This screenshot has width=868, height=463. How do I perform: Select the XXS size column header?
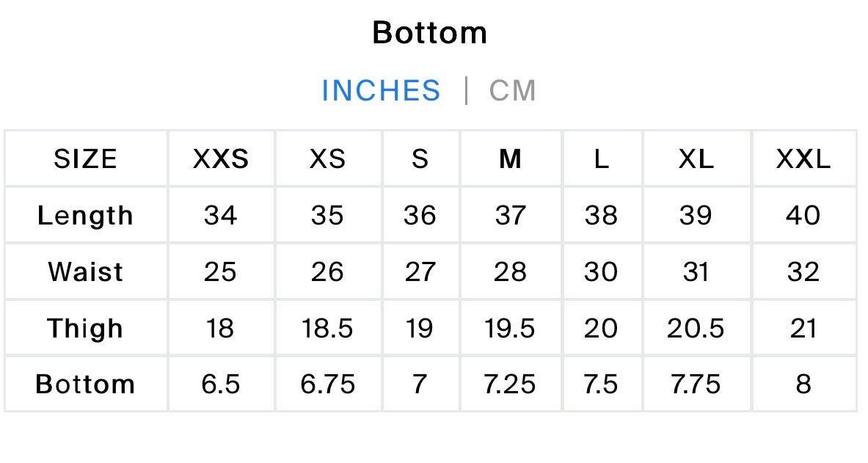(x=221, y=159)
